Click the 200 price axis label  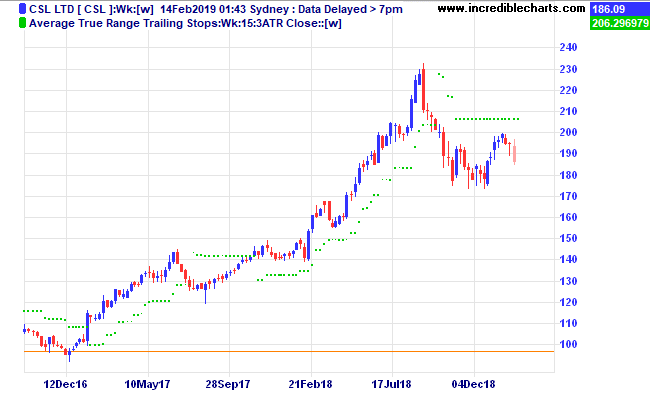568,132
